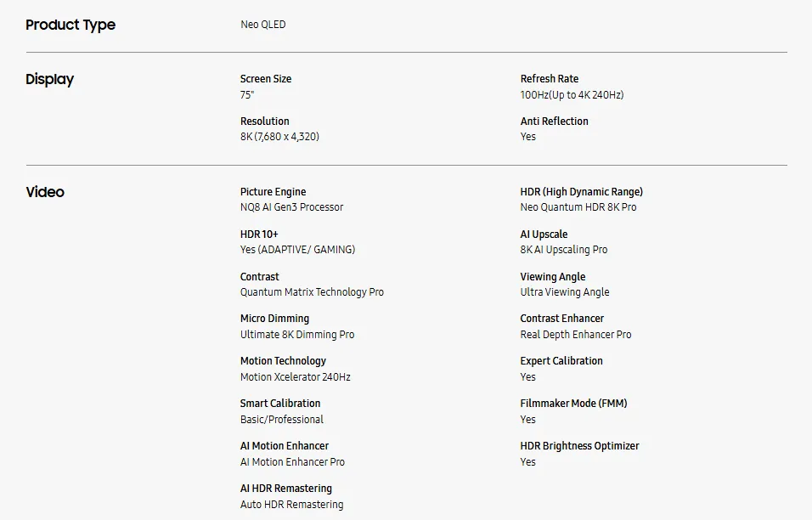Image resolution: width=812 pixels, height=520 pixels.
Task: Click the Anti Reflection label
Action: pyautogui.click(x=554, y=122)
